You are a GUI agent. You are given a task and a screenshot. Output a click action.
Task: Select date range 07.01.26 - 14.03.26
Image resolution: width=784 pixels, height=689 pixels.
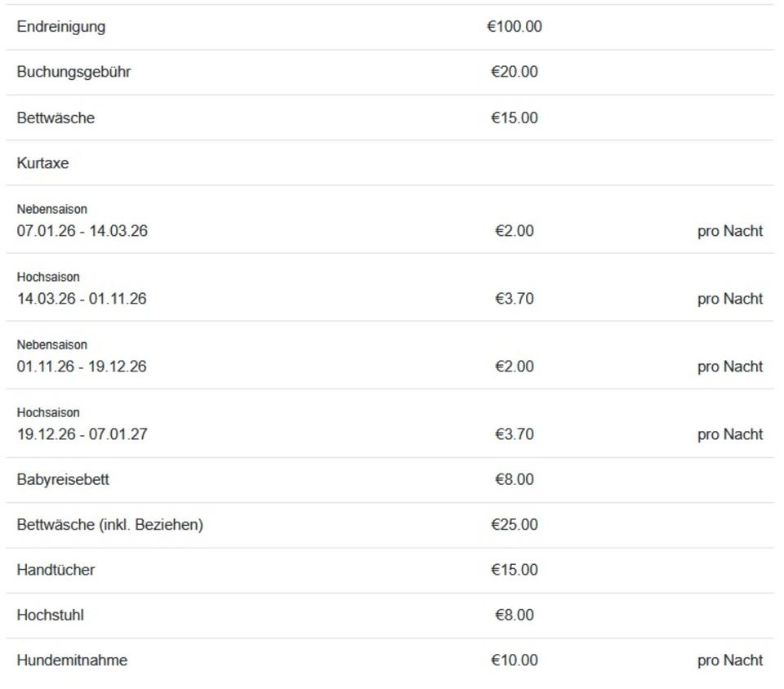[82, 231]
